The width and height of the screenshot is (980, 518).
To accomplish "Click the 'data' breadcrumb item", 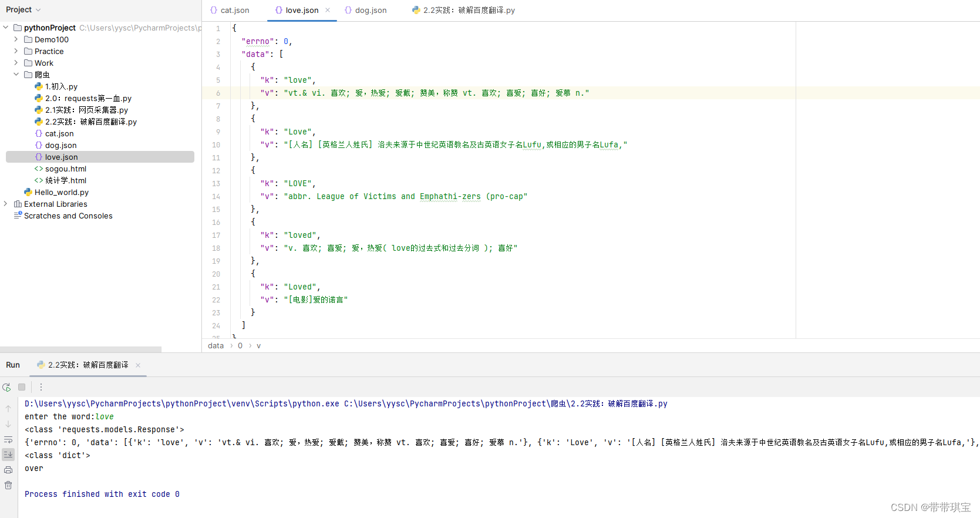I will (x=216, y=345).
